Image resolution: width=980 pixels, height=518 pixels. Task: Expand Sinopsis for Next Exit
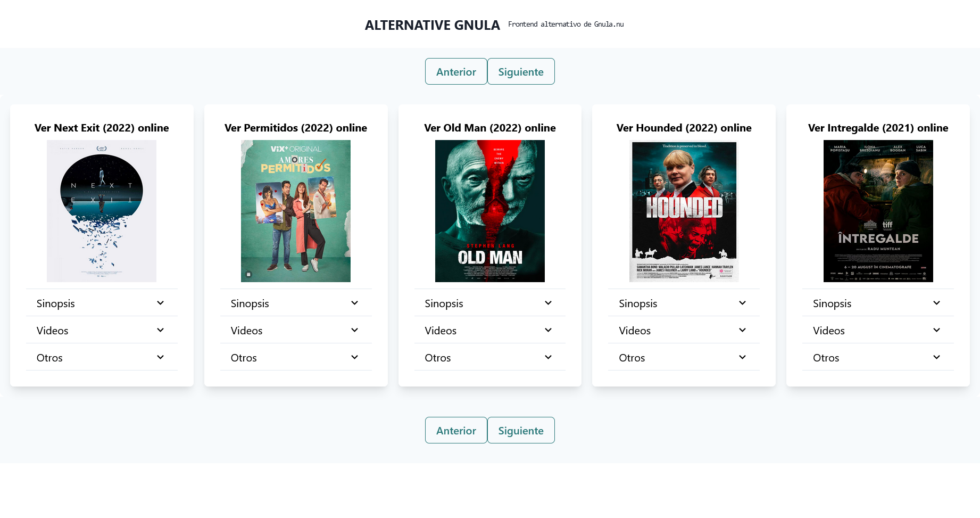coord(102,303)
